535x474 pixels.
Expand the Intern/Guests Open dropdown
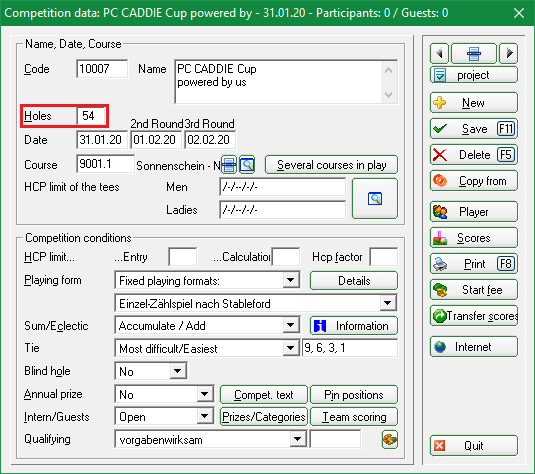tap(205, 416)
